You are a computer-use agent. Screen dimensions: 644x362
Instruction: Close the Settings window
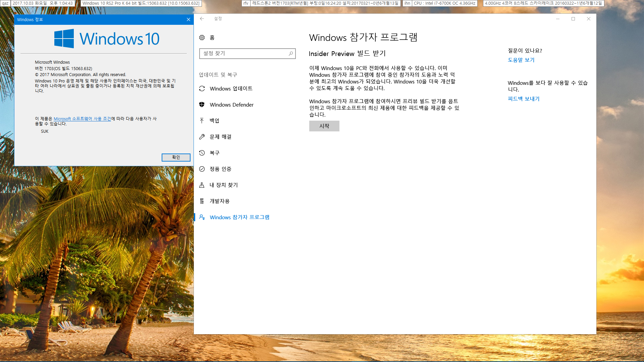(x=589, y=19)
